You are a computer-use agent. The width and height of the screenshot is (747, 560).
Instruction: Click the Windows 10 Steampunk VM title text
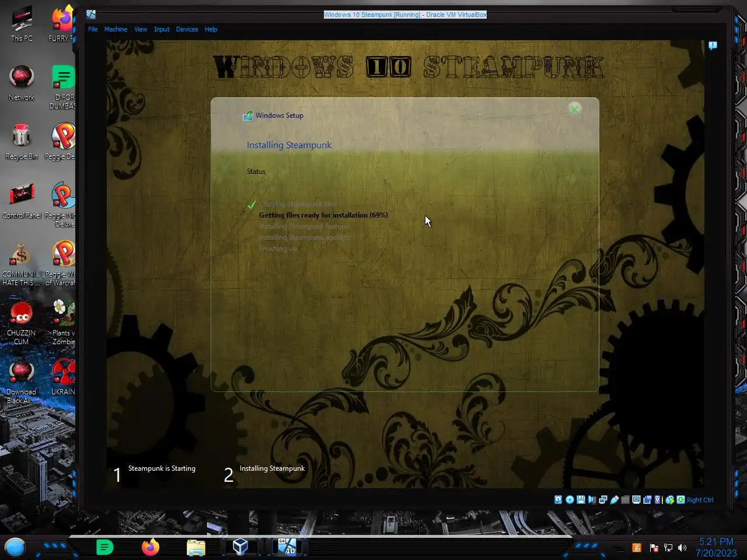point(405,15)
